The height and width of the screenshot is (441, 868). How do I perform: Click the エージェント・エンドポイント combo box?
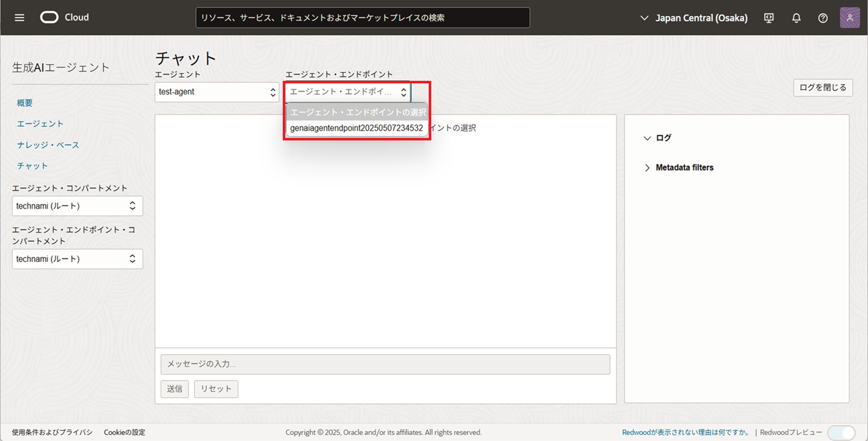[x=348, y=92]
